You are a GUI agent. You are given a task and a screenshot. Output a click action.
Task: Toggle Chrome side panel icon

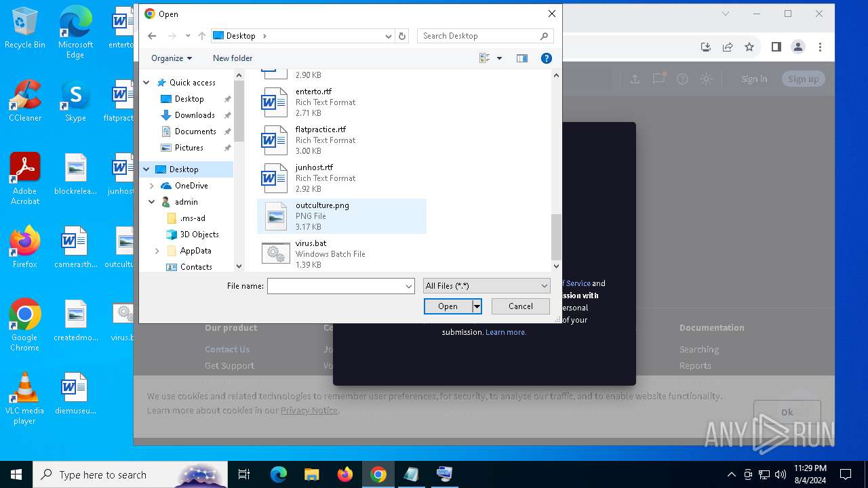coord(776,47)
